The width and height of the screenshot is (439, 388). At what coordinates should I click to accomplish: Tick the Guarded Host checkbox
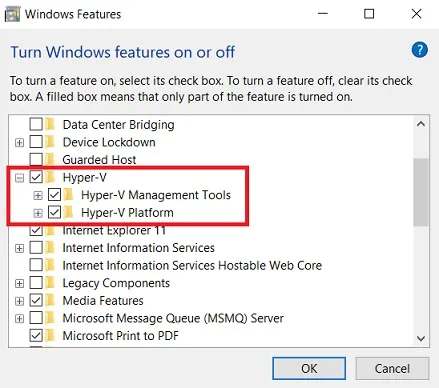[x=36, y=160]
